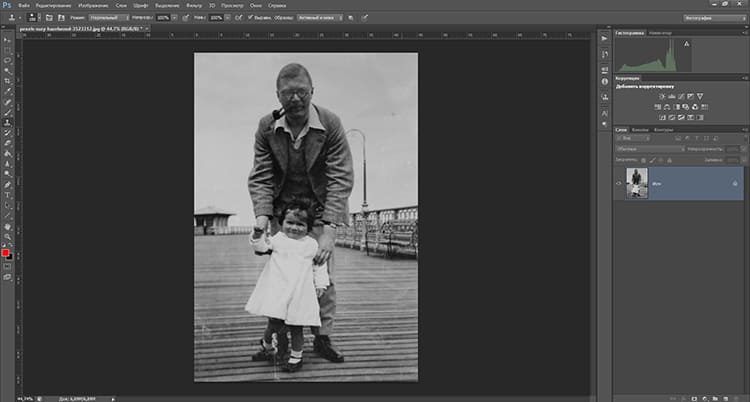750x402 pixels.
Task: Click the red foreground color swatch
Action: click(x=5, y=253)
